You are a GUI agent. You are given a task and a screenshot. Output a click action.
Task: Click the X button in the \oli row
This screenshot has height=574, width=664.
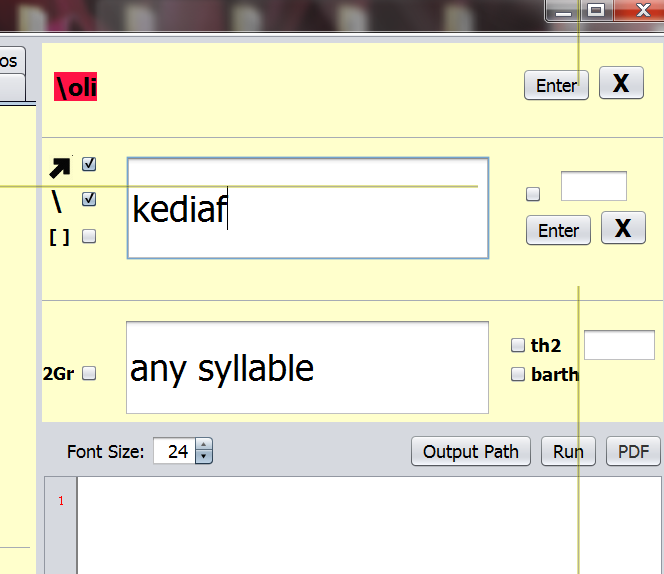coord(621,84)
